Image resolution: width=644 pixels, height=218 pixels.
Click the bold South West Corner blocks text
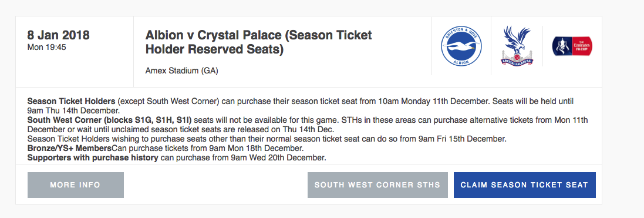(x=110, y=120)
